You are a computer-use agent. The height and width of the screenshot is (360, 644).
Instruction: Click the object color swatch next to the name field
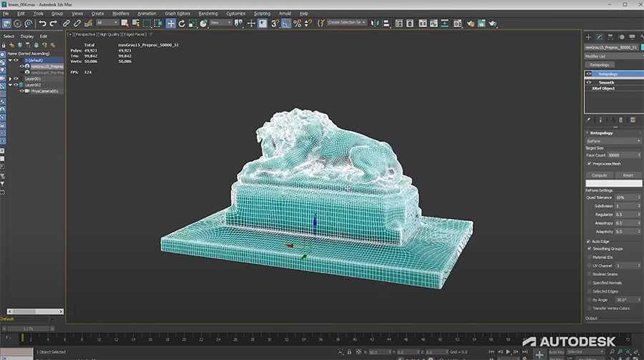click(643, 47)
